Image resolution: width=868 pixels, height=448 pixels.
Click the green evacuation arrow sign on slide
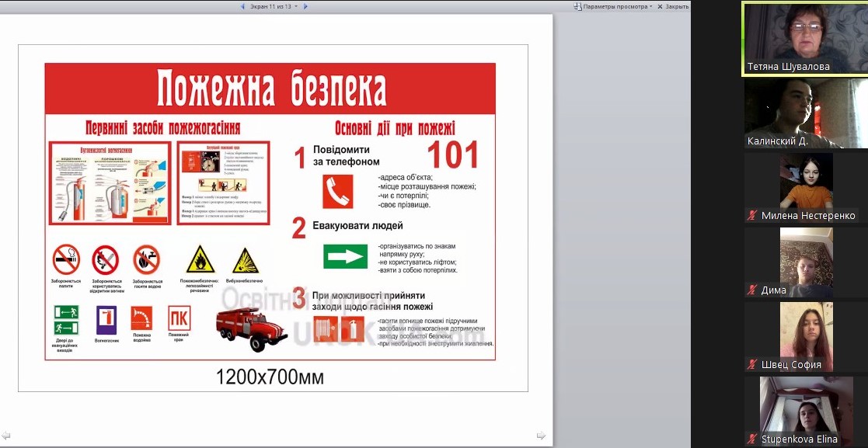pyautogui.click(x=345, y=256)
